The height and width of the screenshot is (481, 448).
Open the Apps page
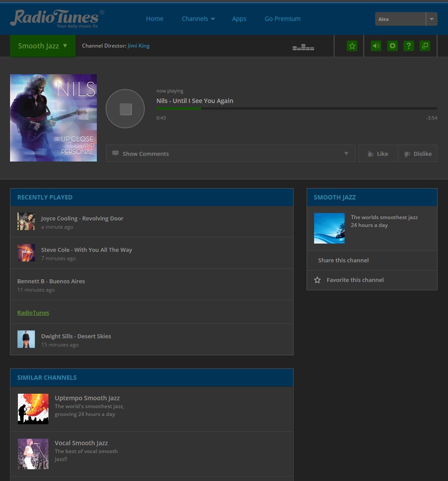tap(239, 19)
